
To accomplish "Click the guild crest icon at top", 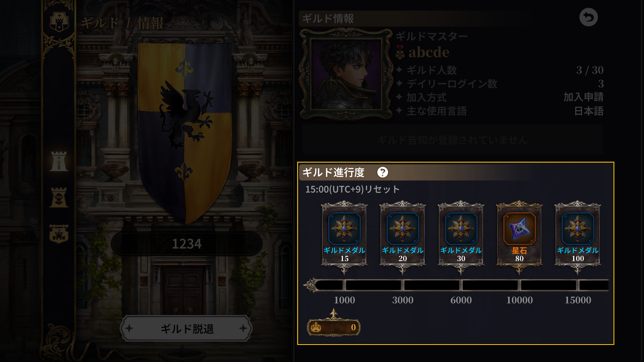I will click(59, 22).
